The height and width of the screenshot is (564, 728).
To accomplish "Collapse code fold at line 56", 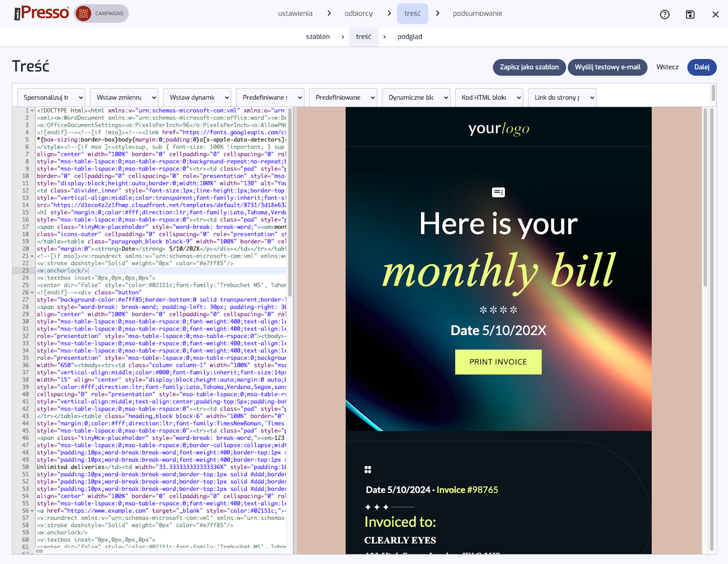I will [32, 511].
